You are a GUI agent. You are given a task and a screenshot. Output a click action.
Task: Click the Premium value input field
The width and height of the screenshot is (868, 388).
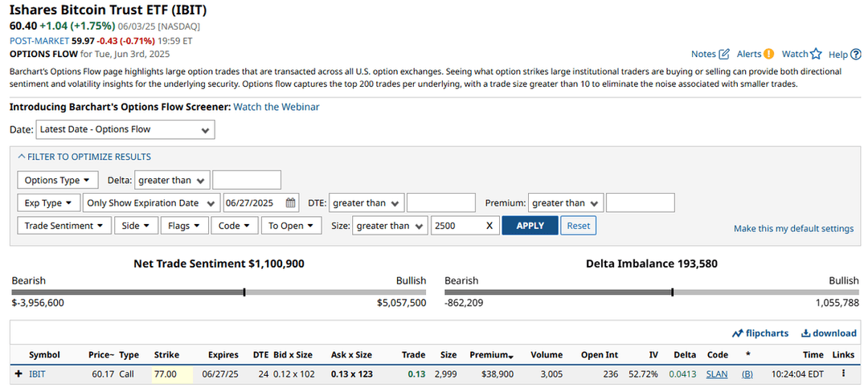641,202
